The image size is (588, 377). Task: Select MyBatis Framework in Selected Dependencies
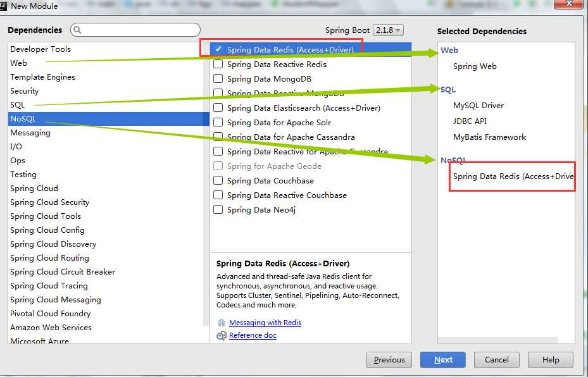[x=489, y=137]
